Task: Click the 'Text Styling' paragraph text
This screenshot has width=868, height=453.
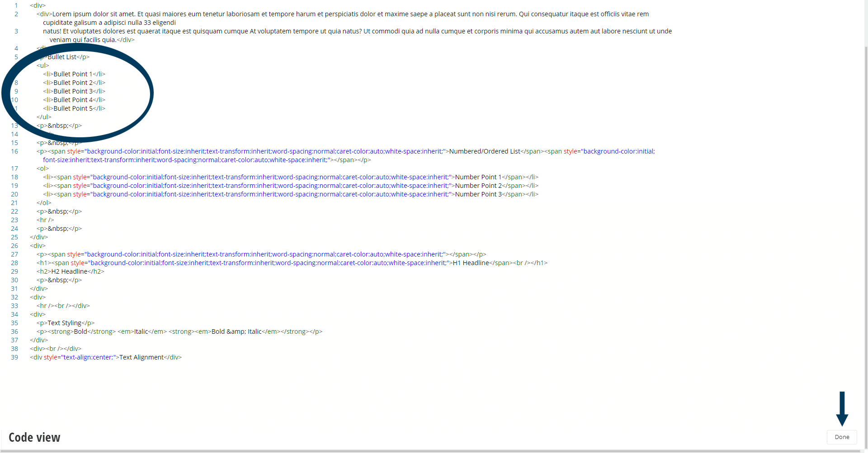Action: (x=65, y=323)
